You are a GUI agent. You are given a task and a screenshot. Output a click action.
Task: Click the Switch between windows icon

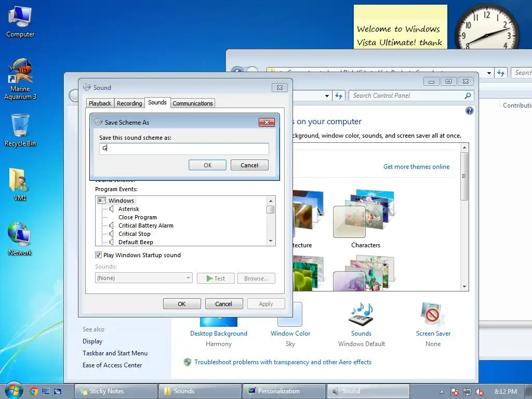pos(58,391)
